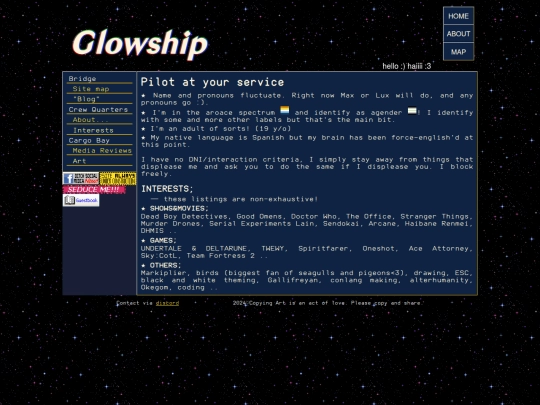Open the "Blog" sidebar link
Viewport: 540px width, 405px height.
coord(86,99)
